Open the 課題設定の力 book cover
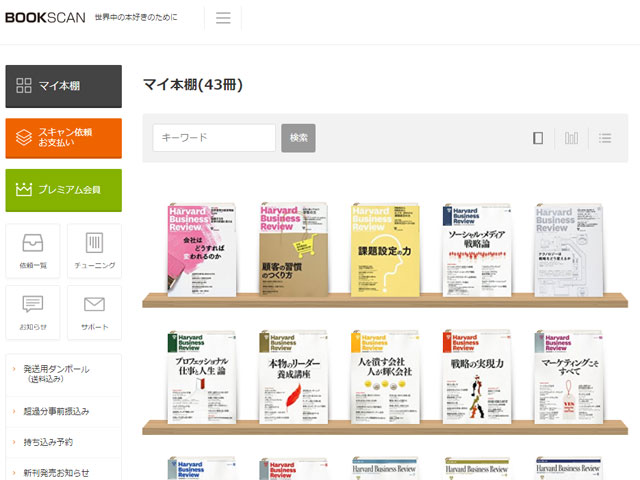 coord(385,249)
